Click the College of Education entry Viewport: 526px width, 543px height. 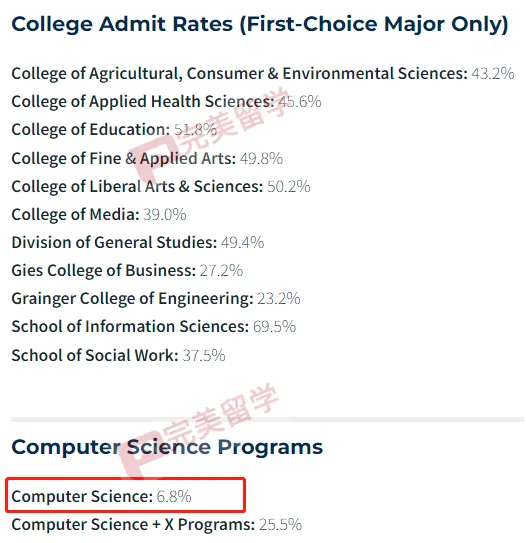114,130
